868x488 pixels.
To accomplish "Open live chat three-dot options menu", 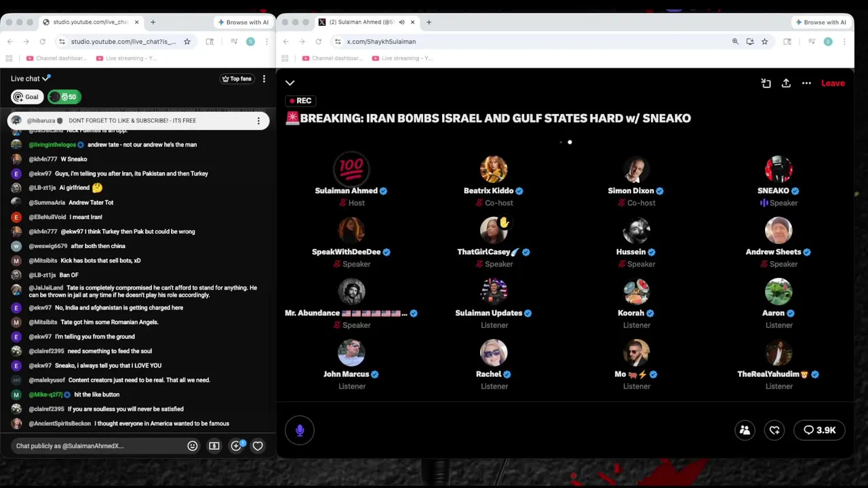I will pyautogui.click(x=264, y=79).
